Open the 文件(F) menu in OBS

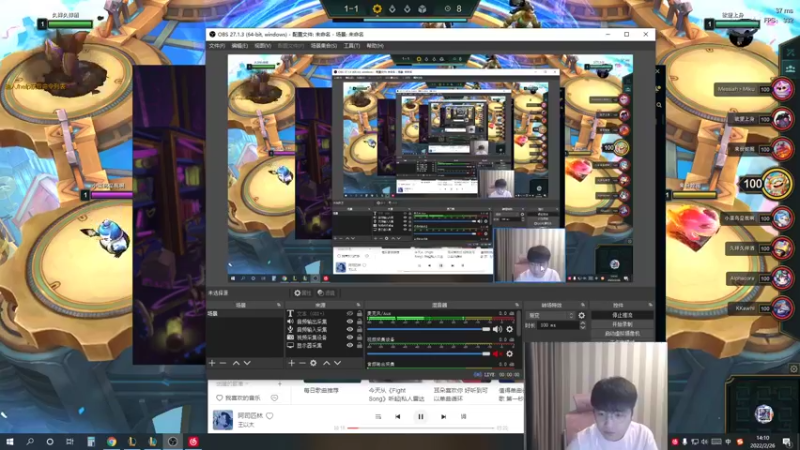217,46
